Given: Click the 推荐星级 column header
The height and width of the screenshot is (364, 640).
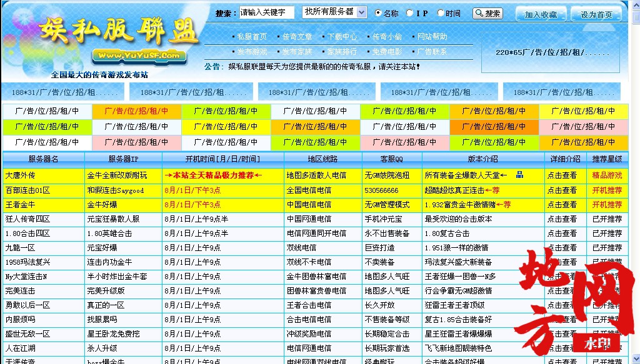Looking at the screenshot, I should pyautogui.click(x=607, y=159).
